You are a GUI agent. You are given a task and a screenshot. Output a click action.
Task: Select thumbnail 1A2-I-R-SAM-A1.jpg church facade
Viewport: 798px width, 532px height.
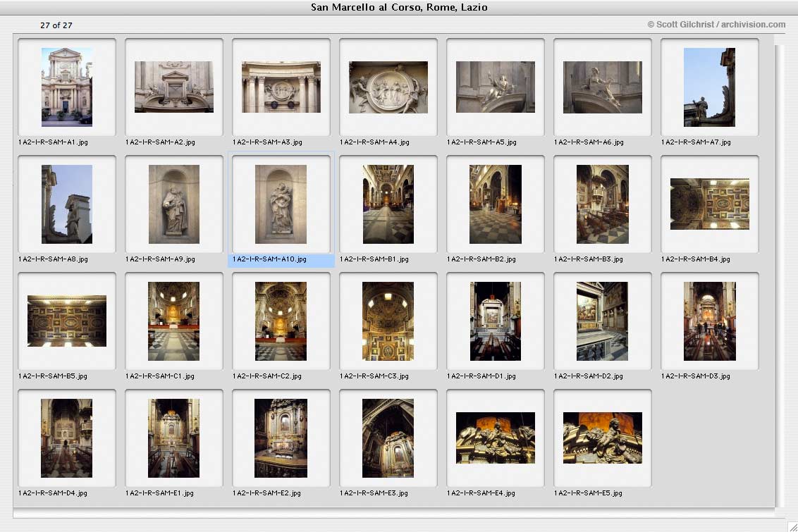point(67,87)
